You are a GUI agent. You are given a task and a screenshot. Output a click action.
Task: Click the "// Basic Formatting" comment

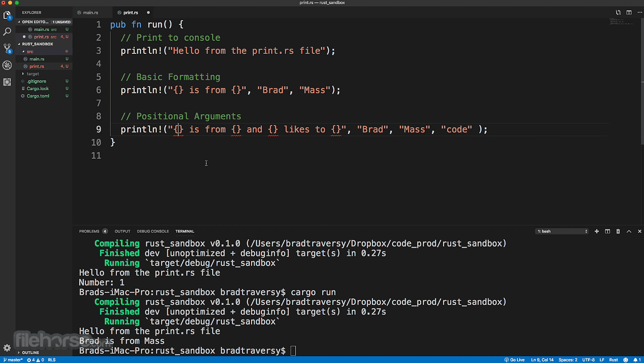171,77
